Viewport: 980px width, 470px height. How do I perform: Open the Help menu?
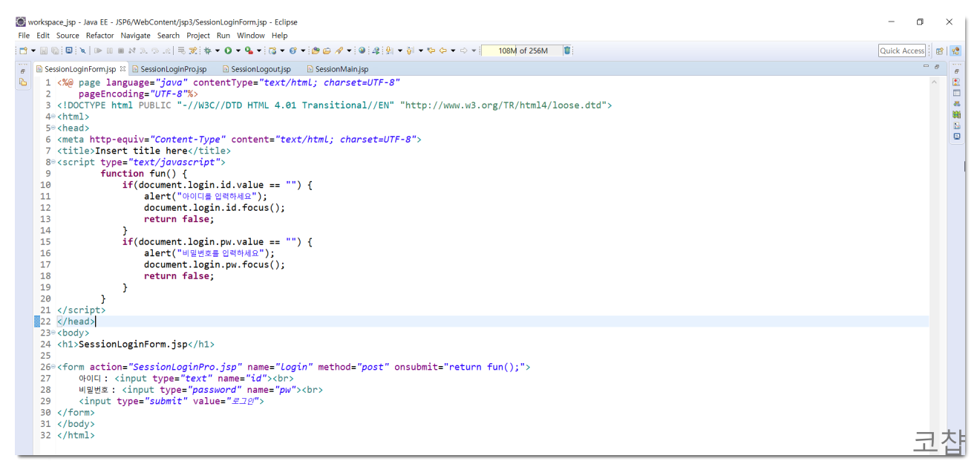279,35
